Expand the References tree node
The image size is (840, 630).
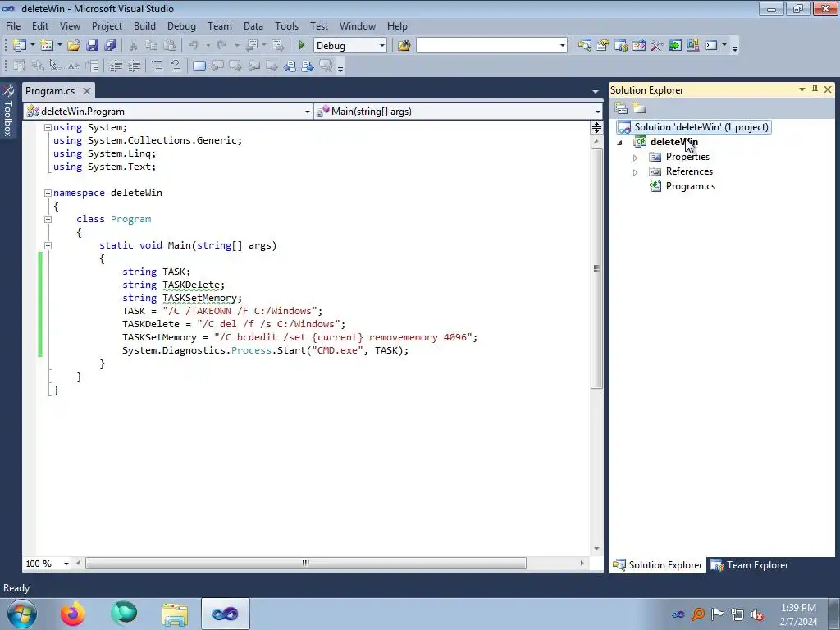(636, 172)
